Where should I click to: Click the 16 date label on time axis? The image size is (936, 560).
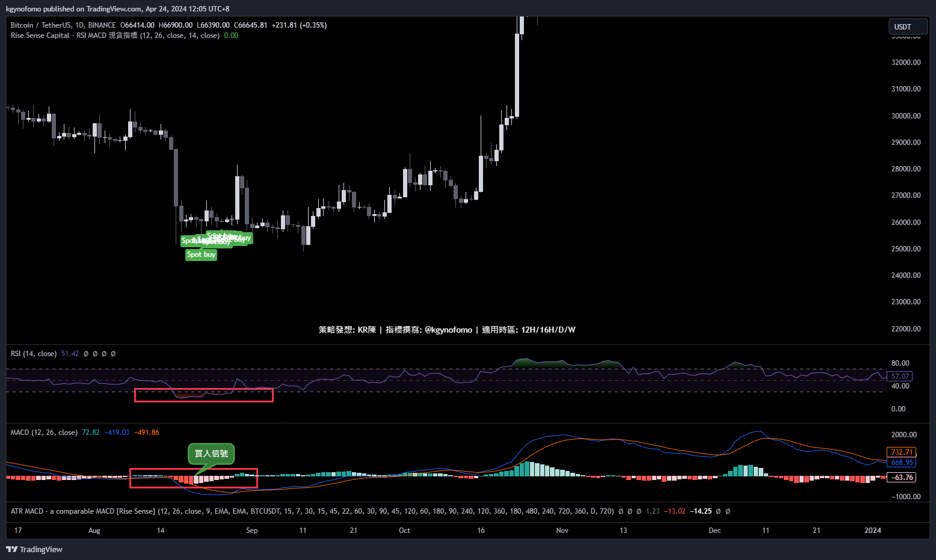click(x=481, y=531)
